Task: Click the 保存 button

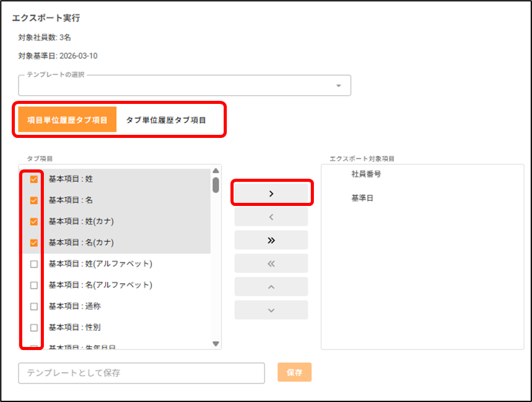Action: click(295, 373)
